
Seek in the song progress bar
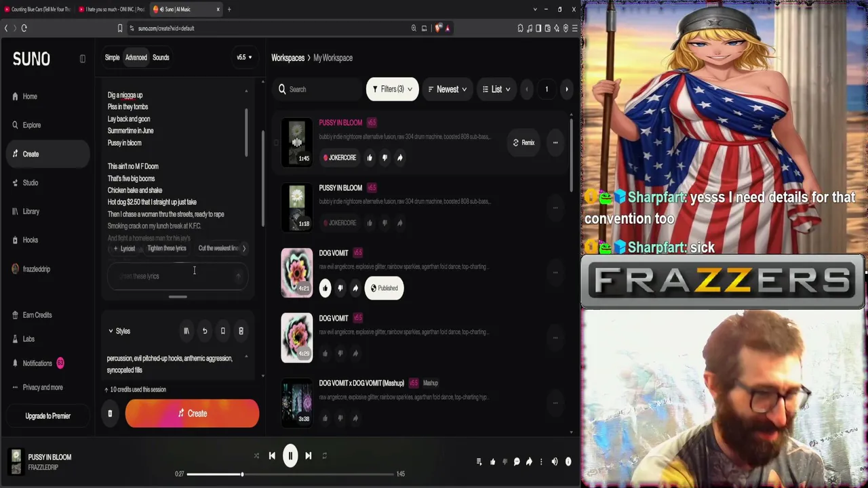tap(290, 474)
